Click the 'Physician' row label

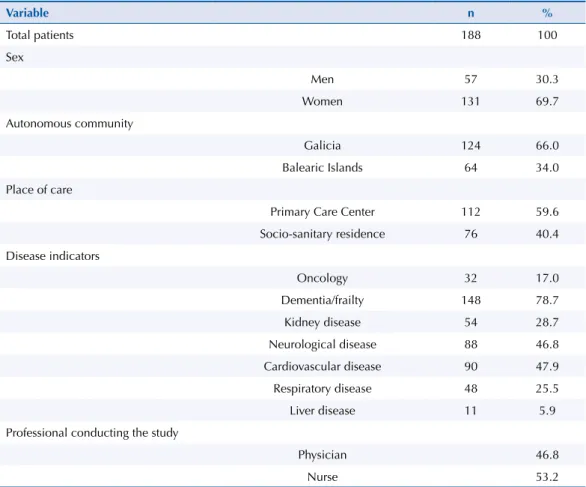click(x=322, y=455)
